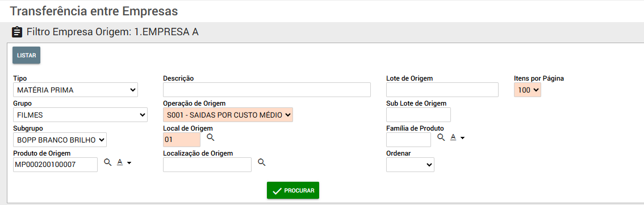Click into Lote de Origem field
The height and width of the screenshot is (205, 644).
(442, 90)
